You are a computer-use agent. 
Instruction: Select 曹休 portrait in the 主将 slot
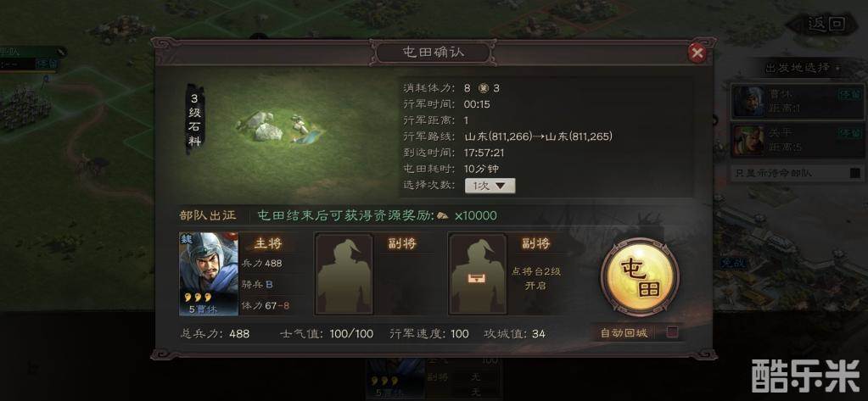[x=209, y=274]
